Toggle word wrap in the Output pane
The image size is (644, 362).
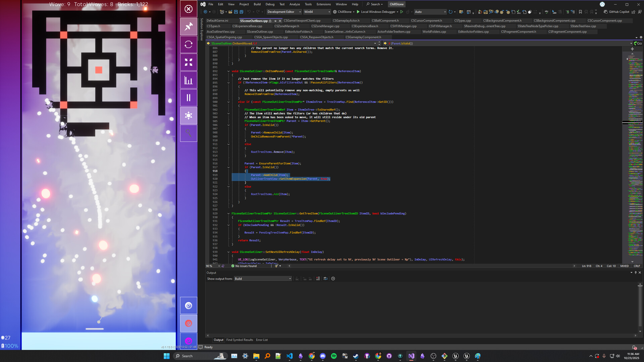pos(325,278)
